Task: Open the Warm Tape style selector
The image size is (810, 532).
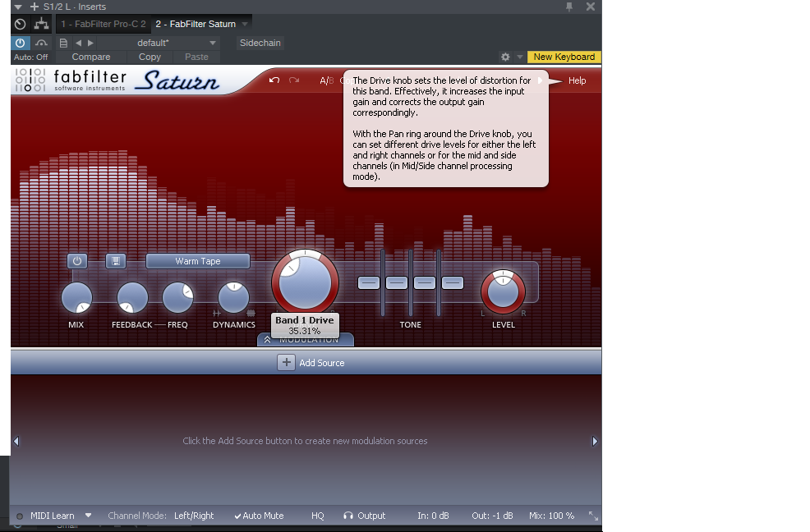Action: 198,261
